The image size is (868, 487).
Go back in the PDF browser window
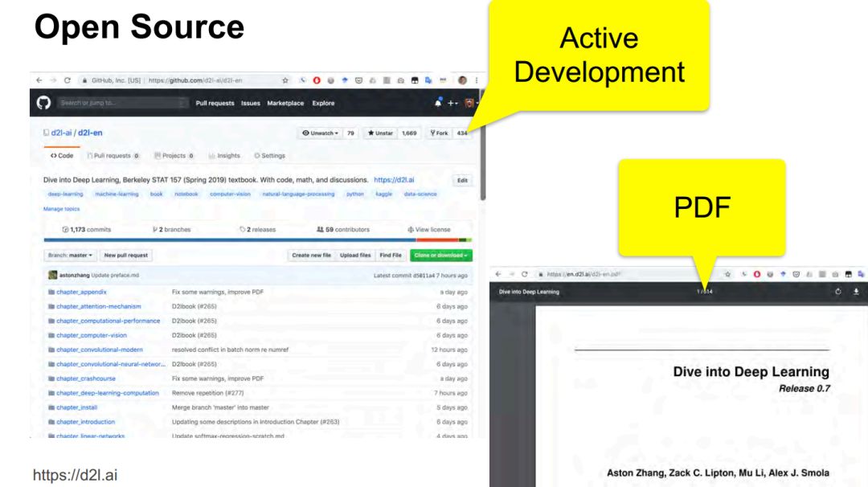coord(498,274)
